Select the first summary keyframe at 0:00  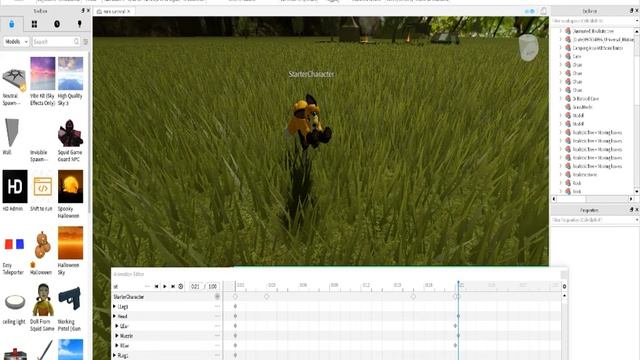point(235,296)
